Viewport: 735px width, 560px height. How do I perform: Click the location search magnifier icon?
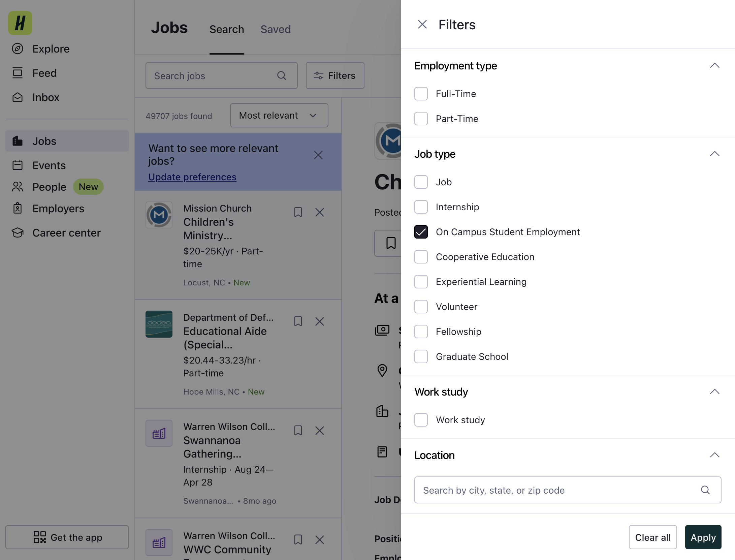pos(705,490)
